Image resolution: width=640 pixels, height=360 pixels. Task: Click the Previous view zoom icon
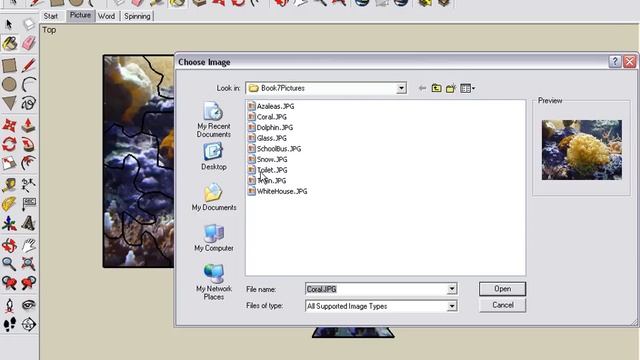point(9,283)
